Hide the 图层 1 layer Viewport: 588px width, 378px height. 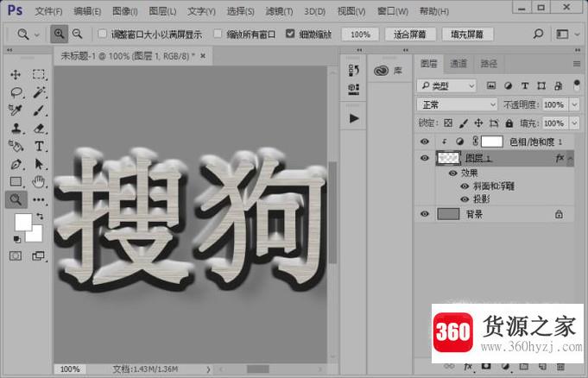click(x=425, y=158)
